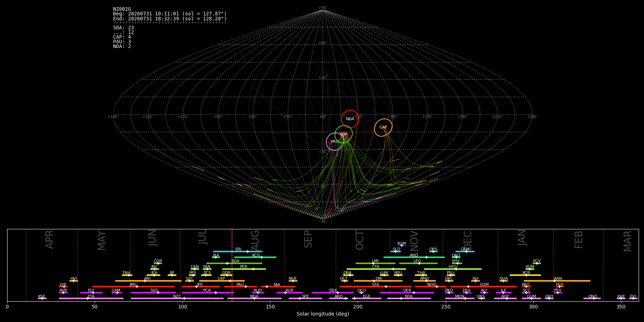Click the AUG month label

255,239
